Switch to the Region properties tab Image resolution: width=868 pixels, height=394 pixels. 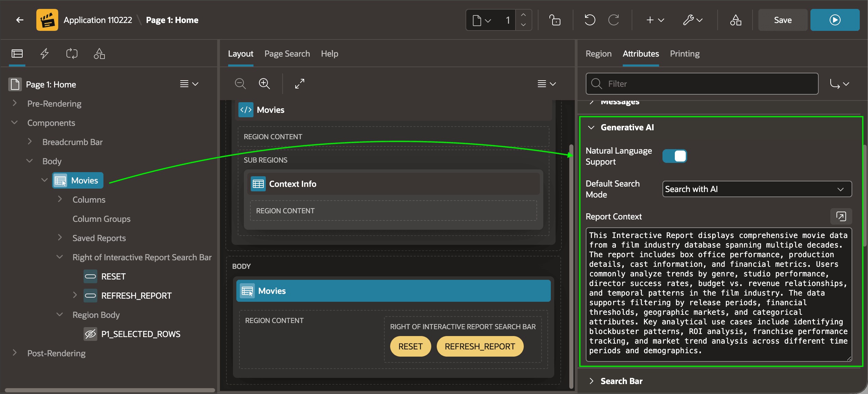[598, 54]
